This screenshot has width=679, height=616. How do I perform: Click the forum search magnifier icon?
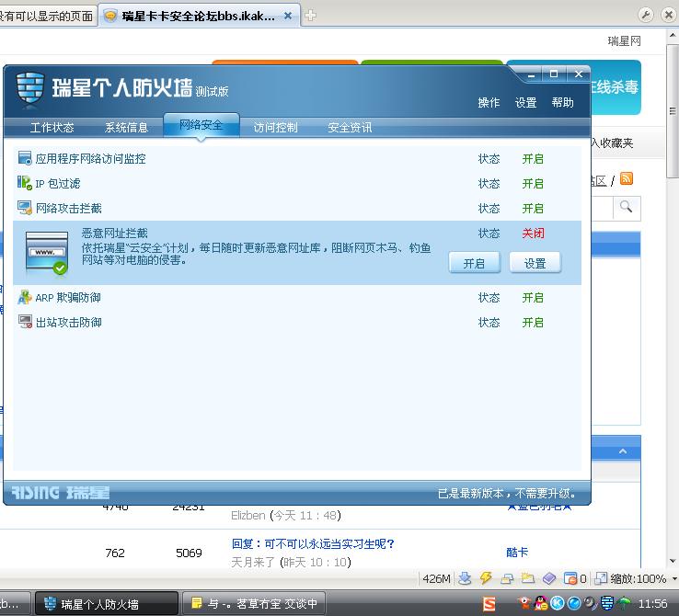[x=627, y=207]
